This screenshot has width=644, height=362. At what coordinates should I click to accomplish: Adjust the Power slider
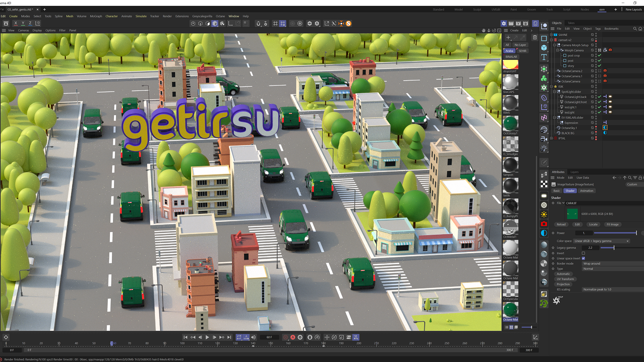pos(615,233)
